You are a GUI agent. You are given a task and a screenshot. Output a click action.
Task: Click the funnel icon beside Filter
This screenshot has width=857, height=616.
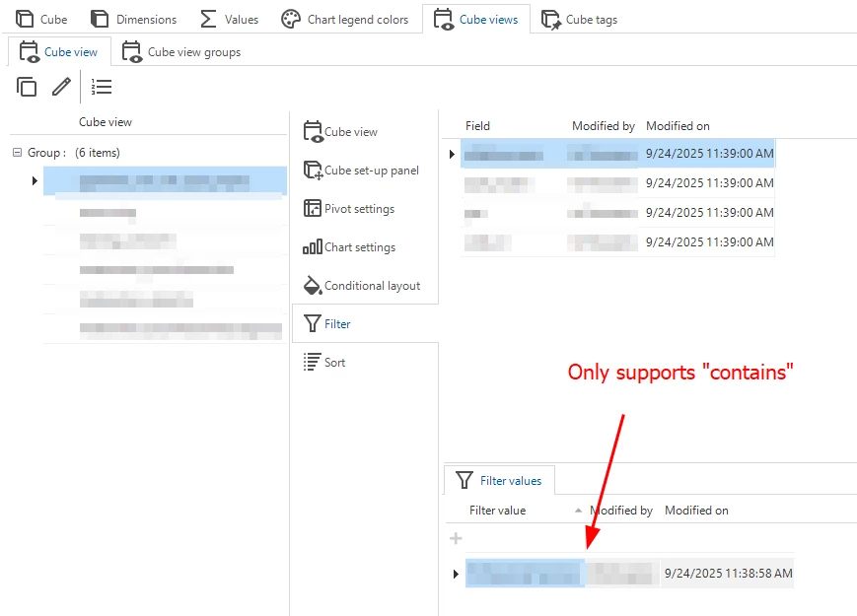[x=312, y=323]
